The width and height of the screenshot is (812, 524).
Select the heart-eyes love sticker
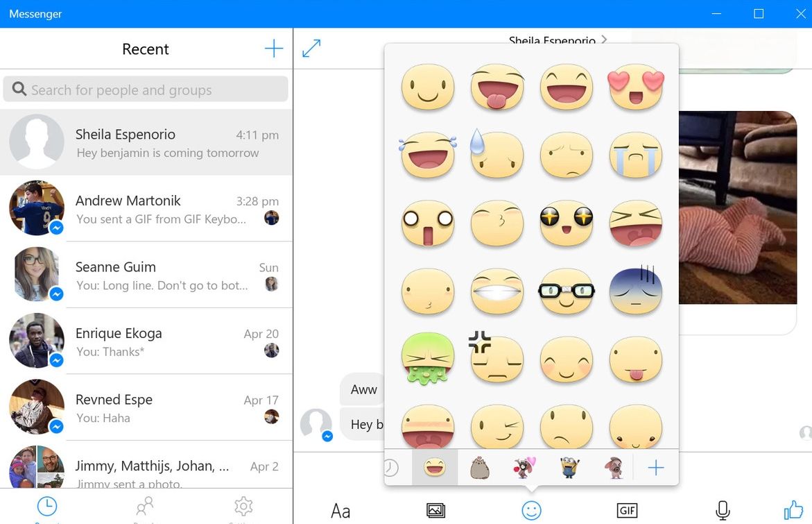(635, 87)
